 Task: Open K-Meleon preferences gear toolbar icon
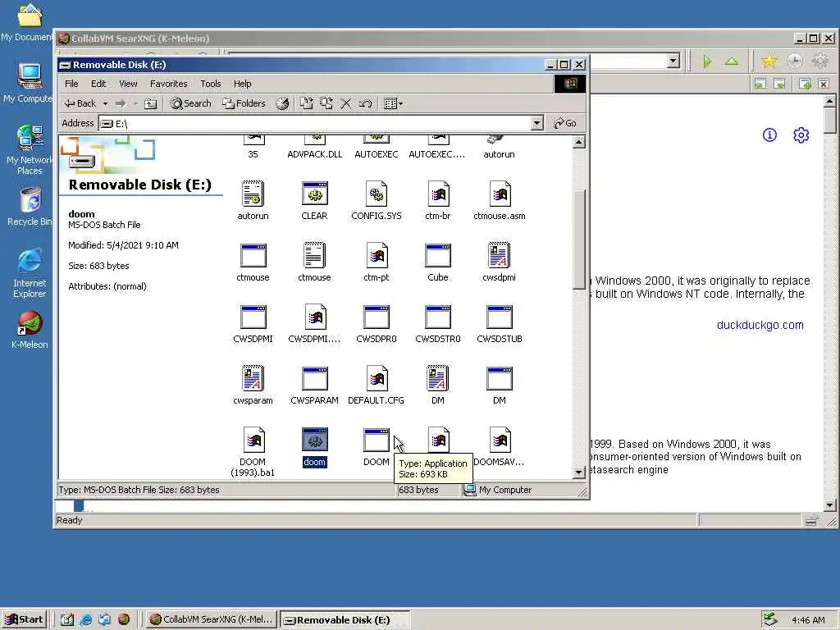click(819, 61)
